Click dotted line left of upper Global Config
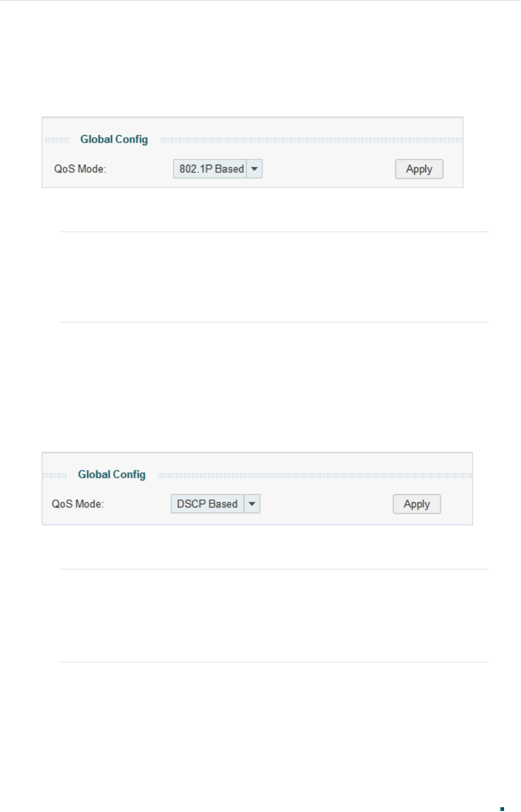 pyautogui.click(x=57, y=140)
